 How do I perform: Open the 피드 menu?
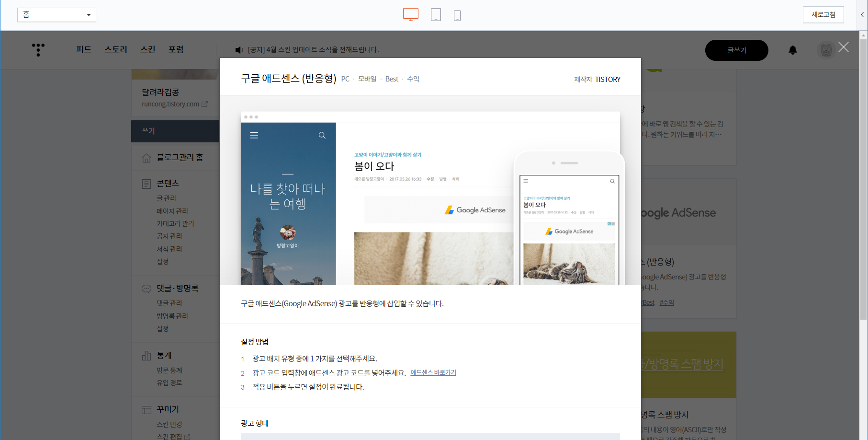pyautogui.click(x=84, y=49)
